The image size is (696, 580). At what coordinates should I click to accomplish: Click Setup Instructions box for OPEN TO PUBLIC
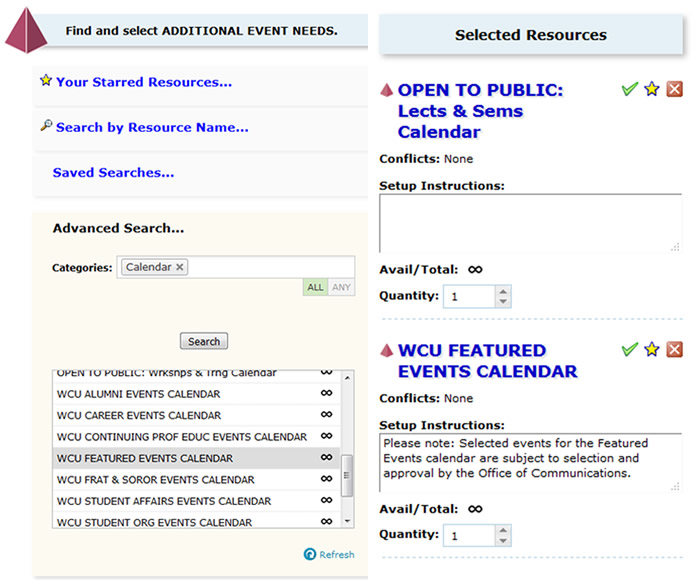[x=530, y=222]
